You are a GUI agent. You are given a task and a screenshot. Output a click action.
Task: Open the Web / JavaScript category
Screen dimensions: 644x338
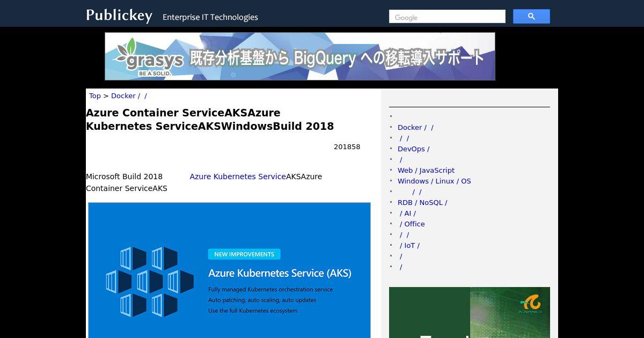426,171
